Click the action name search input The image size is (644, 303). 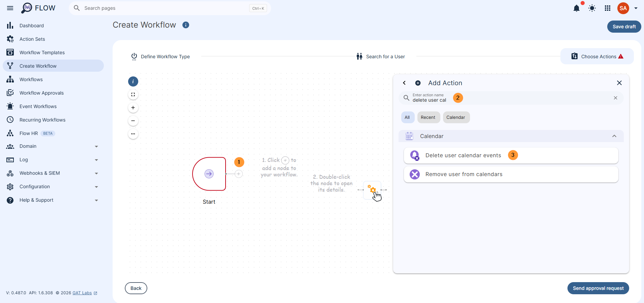pos(511,98)
